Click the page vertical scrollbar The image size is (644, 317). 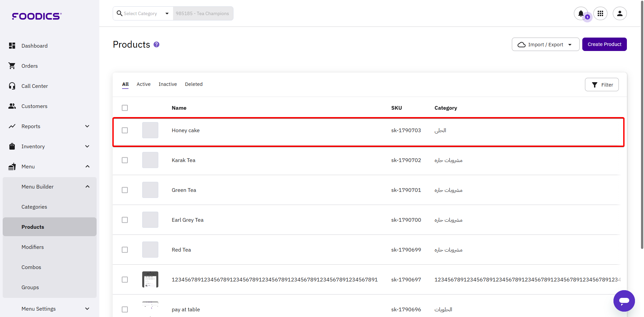(x=642, y=134)
